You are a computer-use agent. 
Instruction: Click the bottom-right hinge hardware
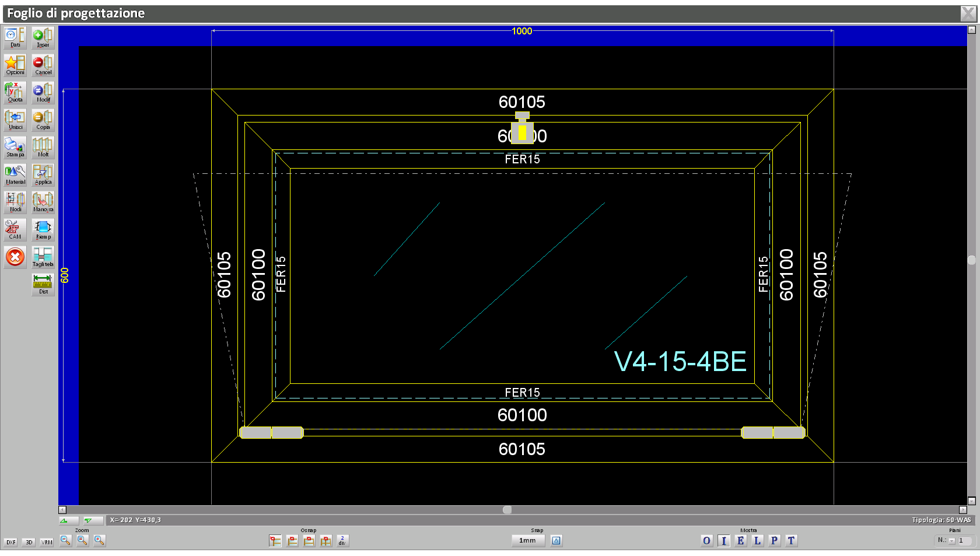[773, 433]
